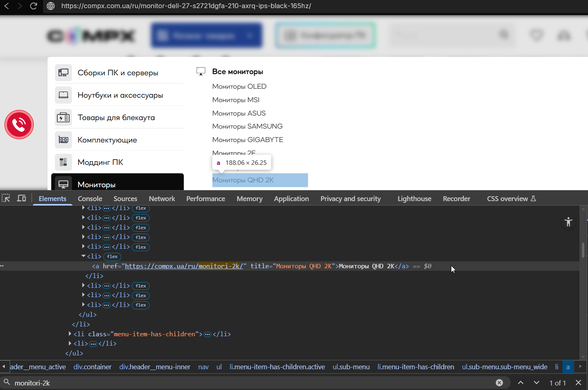The height and width of the screenshot is (390, 588).
Task: Open the Мониторы MSI link
Action: tap(236, 100)
